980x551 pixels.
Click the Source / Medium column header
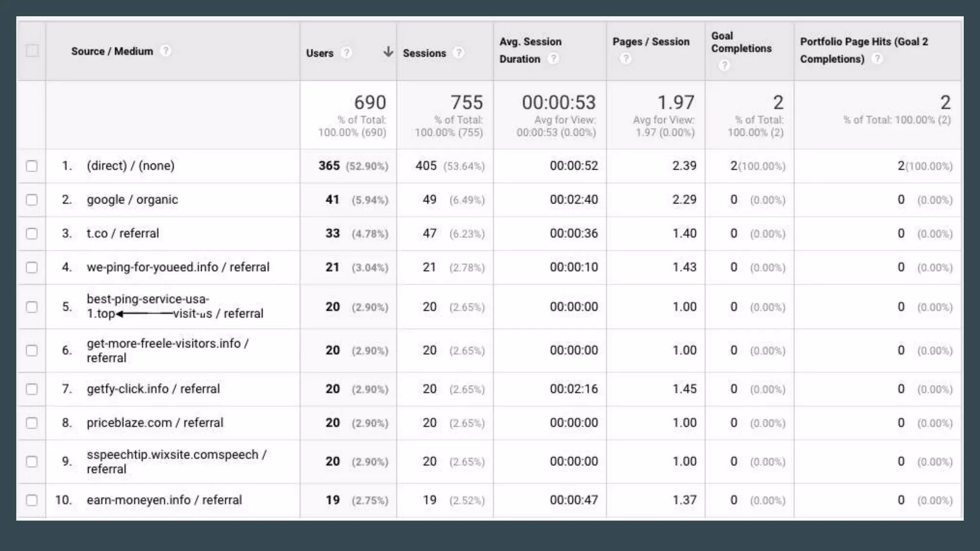(112, 51)
